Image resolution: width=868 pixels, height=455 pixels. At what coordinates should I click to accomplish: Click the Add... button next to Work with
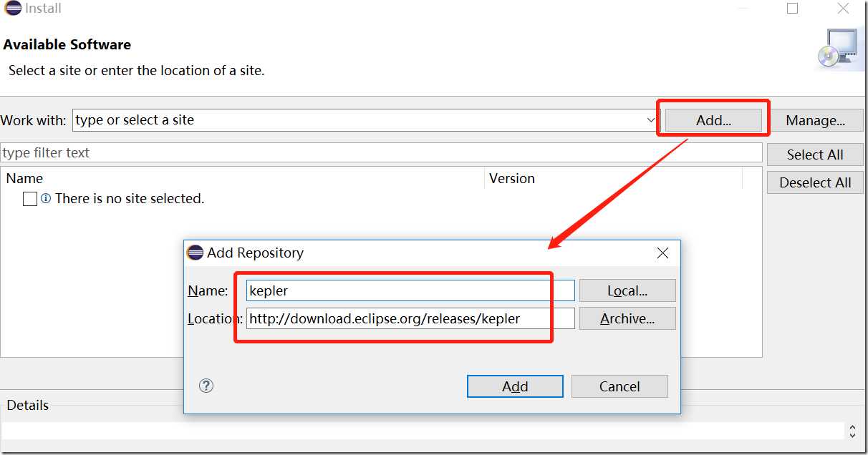[713, 120]
